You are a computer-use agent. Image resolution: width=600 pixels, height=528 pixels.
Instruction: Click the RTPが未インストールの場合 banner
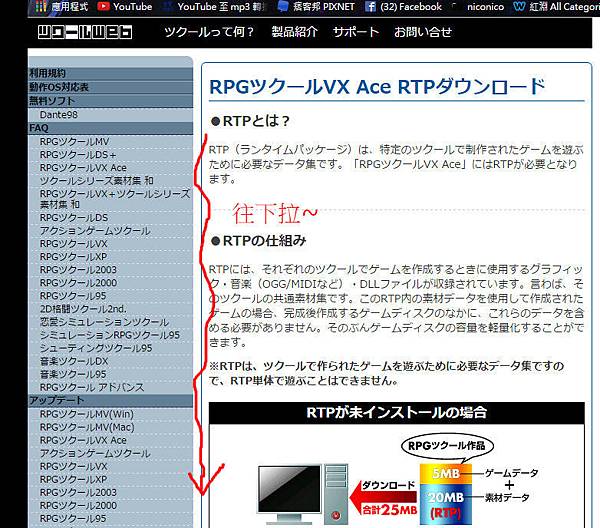[396, 413]
